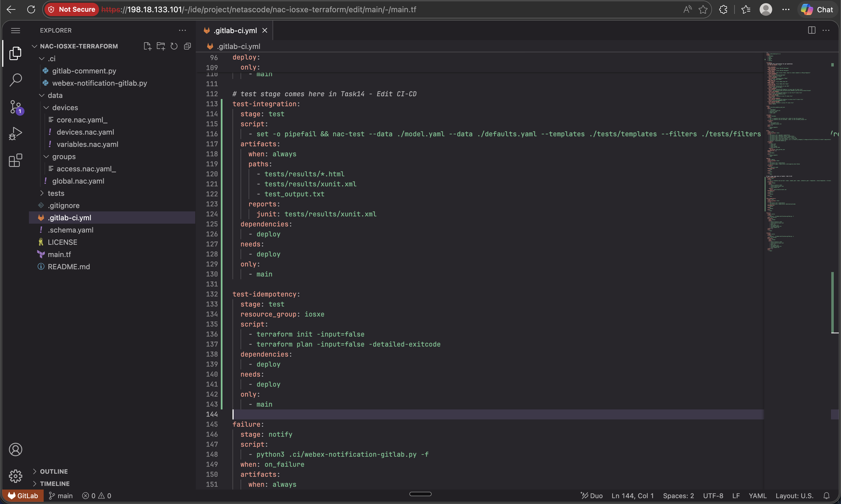Change file encoding UTF-8
This screenshot has height=504, width=841.
713,496
